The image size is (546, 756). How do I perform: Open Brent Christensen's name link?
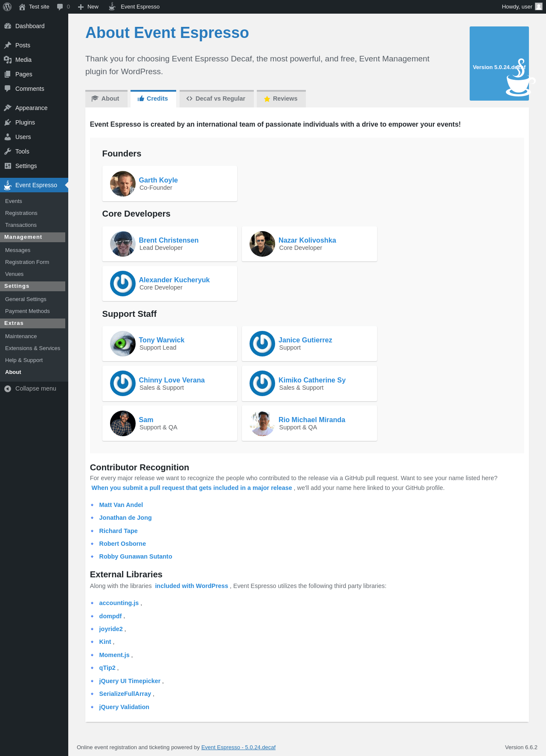168,240
